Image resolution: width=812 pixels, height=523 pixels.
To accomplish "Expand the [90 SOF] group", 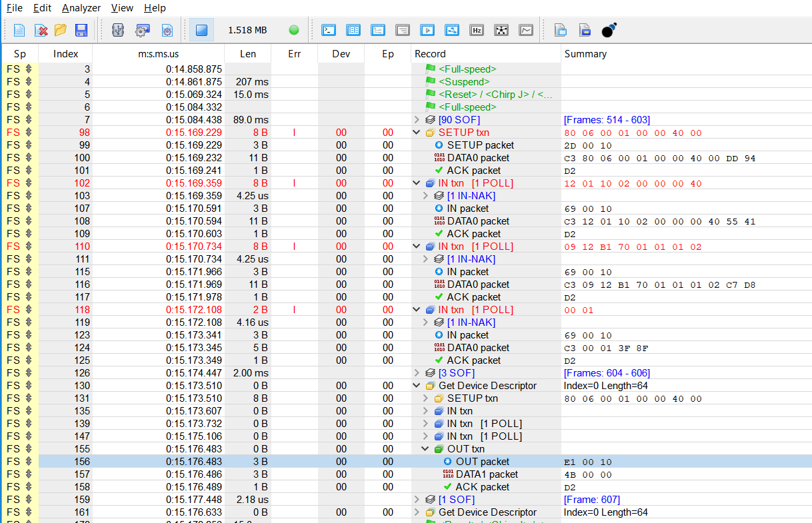I will 417,120.
